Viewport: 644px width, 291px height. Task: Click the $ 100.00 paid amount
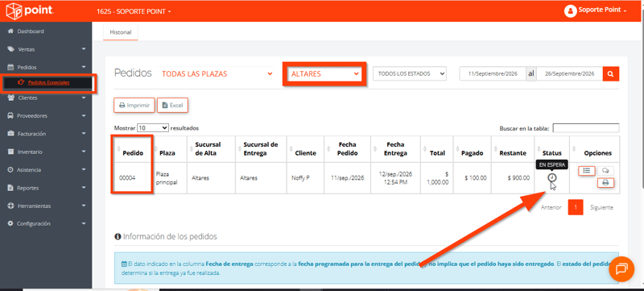click(x=476, y=178)
